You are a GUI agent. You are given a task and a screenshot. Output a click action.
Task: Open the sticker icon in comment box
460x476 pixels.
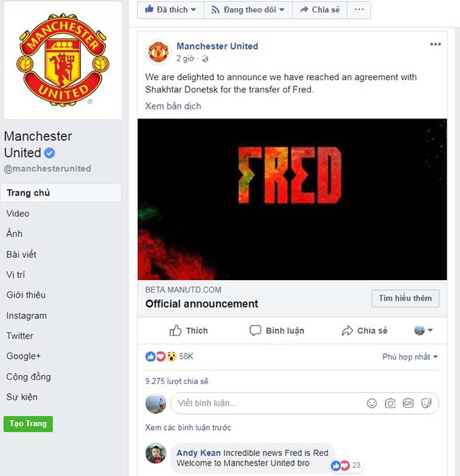click(427, 403)
